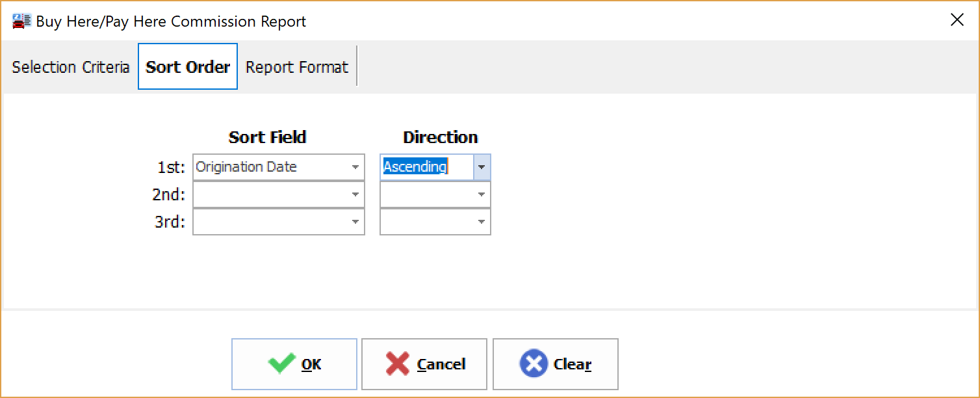Close the Commission Report dialog window
Image resolution: width=980 pixels, height=398 pixels.
tap(957, 20)
